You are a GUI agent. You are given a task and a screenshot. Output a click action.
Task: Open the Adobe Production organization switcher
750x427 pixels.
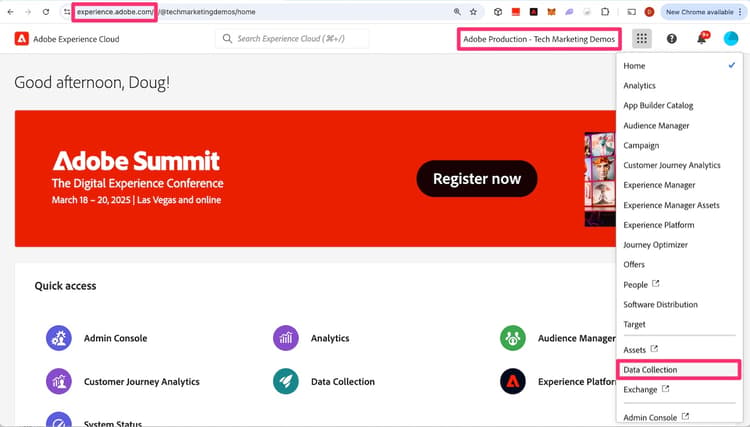[x=539, y=39]
